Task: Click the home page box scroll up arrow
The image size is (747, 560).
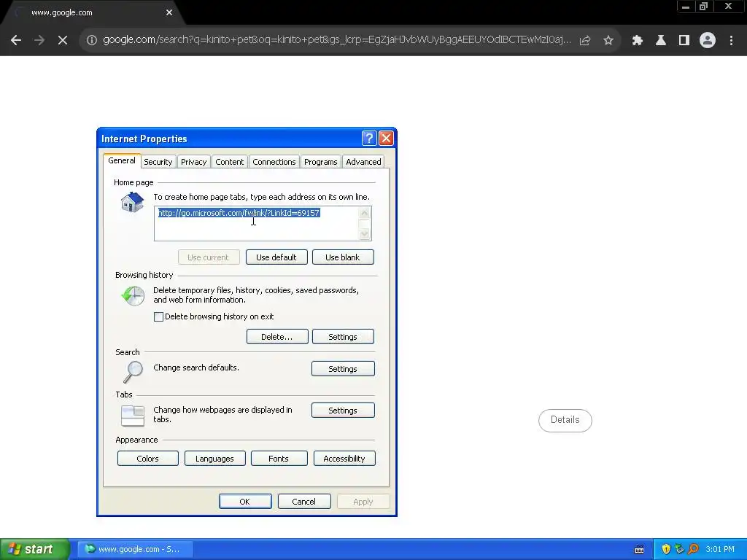Action: 365,213
